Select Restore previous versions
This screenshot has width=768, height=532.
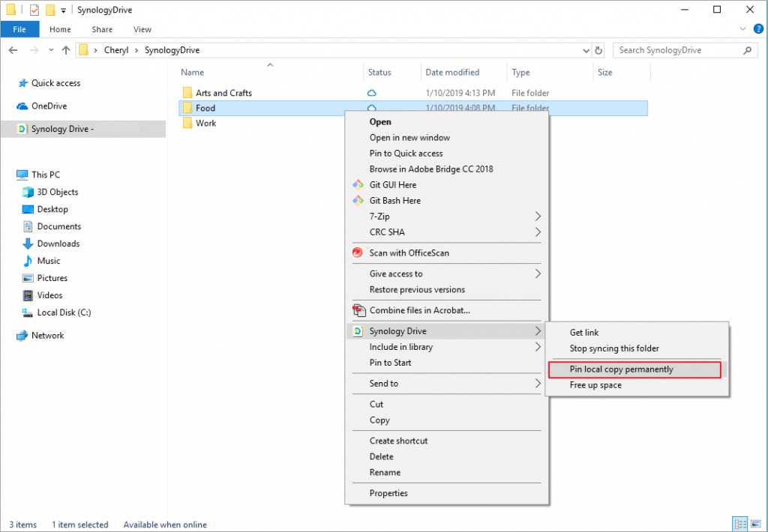click(417, 289)
